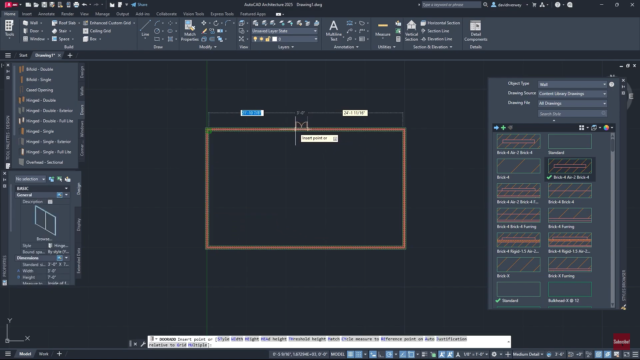Toggle snap mode in status bar

[x=359, y=354]
